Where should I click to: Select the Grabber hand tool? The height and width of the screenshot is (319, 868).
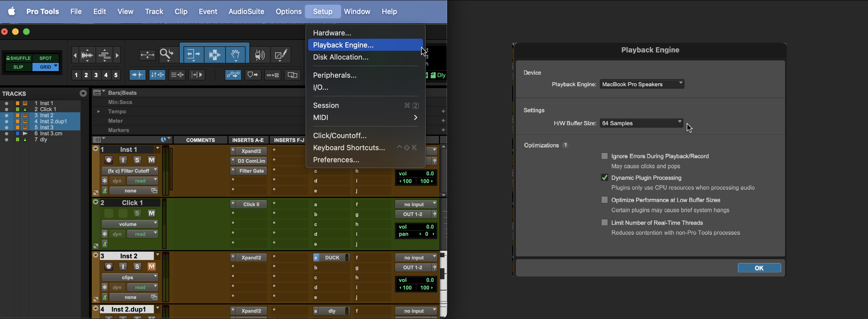point(236,55)
